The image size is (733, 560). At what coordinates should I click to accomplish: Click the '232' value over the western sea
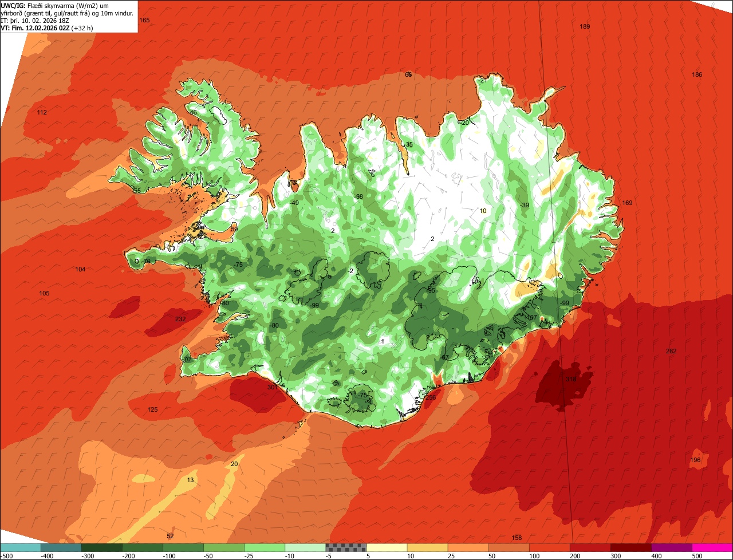(x=180, y=320)
